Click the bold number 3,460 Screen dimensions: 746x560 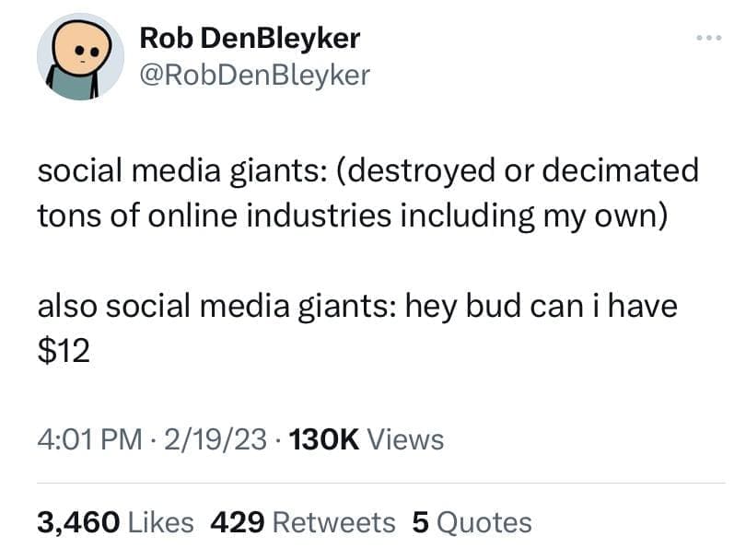77,522
